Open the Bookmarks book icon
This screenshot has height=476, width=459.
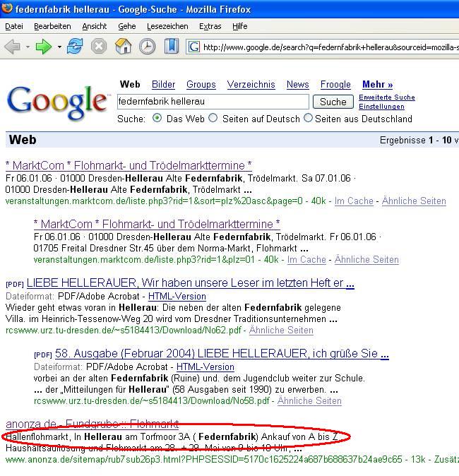[x=171, y=47]
